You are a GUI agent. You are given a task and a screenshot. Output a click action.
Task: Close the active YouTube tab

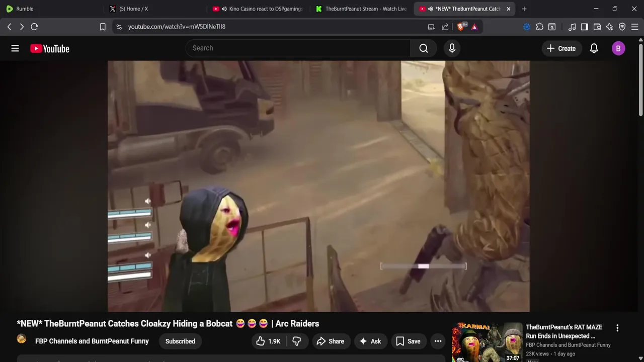point(508,9)
